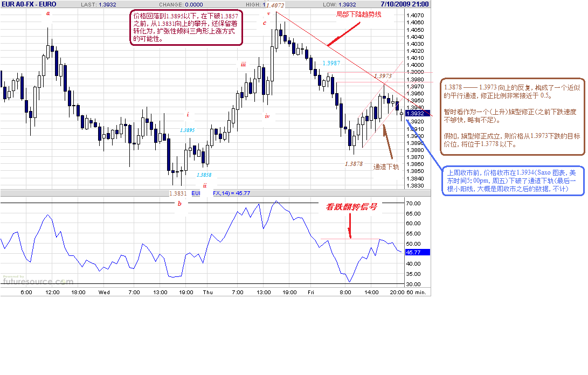588x375 pixels.
Task: Click the 20:00 time axis label
Action: [x=397, y=293]
